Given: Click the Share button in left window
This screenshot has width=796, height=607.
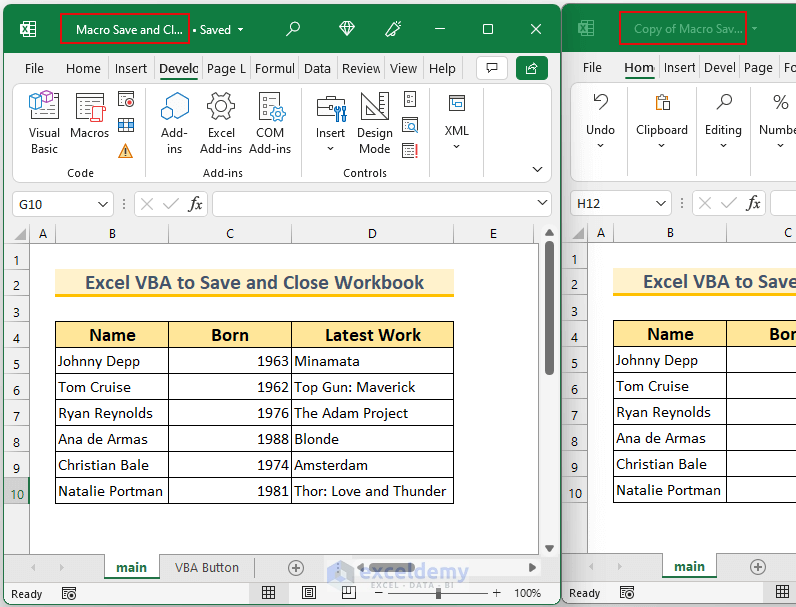Looking at the screenshot, I should [x=531, y=68].
